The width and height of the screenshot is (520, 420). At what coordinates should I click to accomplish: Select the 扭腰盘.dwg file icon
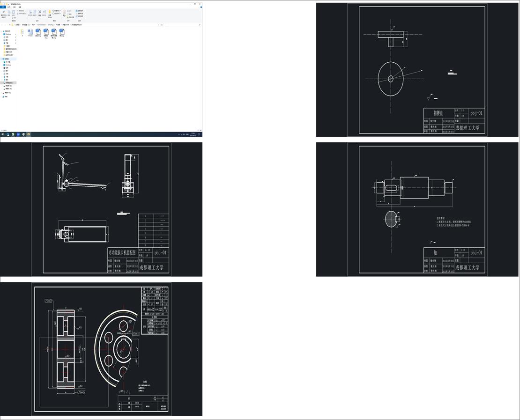(46, 31)
